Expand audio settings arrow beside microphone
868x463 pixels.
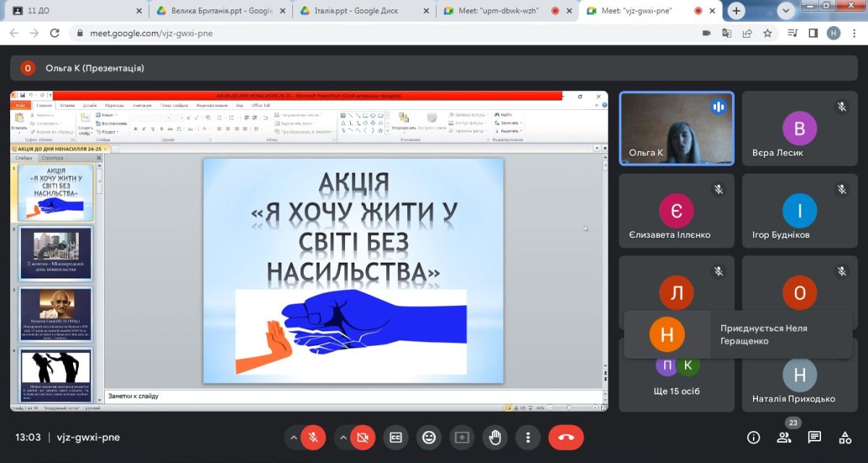[293, 437]
